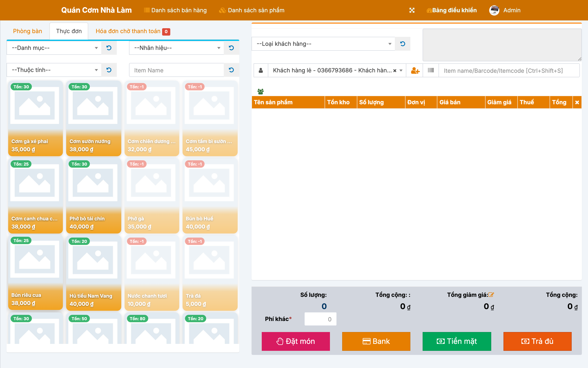Click the empty note text area
Viewport: 588px width, 368px height.
point(502,45)
